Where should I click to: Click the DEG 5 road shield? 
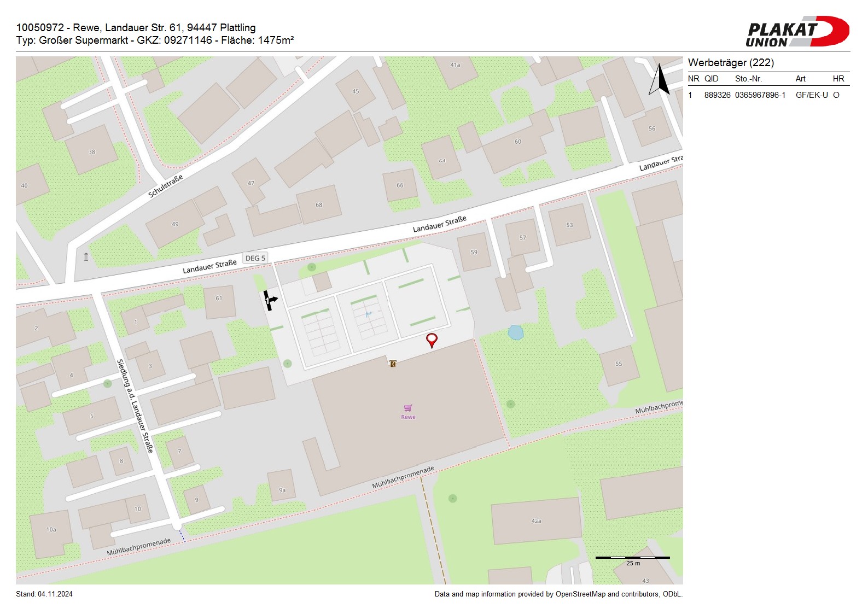click(255, 258)
